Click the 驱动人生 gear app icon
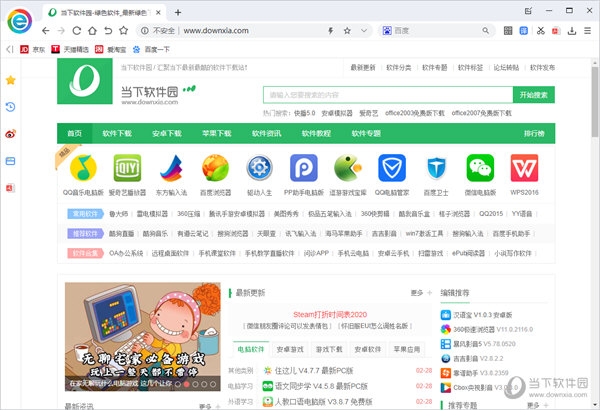Image resolution: width=600 pixels, height=410 pixels. [259, 168]
